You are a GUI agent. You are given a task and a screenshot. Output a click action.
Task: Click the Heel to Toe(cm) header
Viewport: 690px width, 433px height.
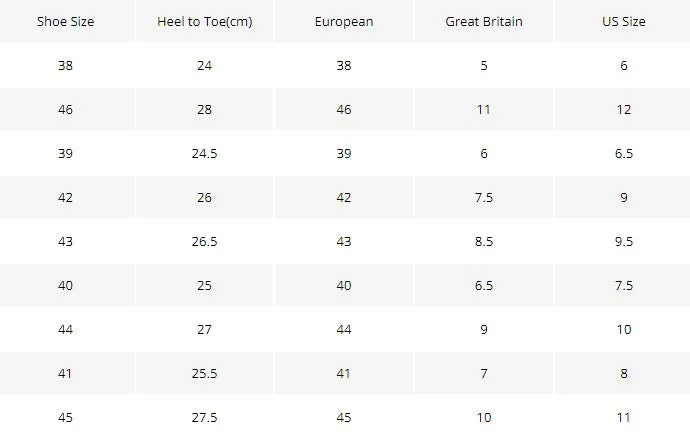(x=205, y=22)
